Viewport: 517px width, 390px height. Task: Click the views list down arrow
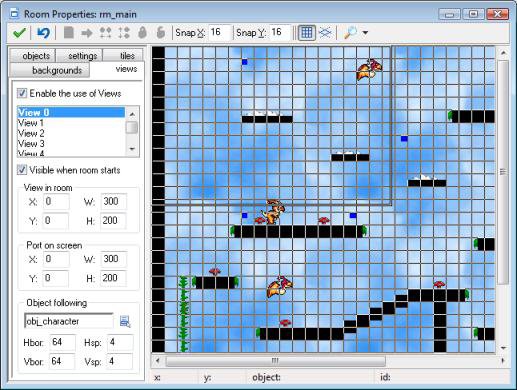point(132,149)
